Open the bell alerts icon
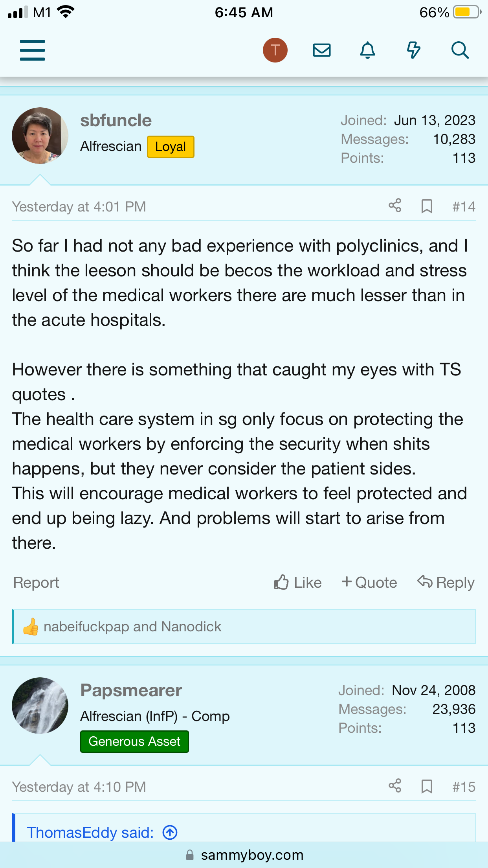 coord(367,50)
